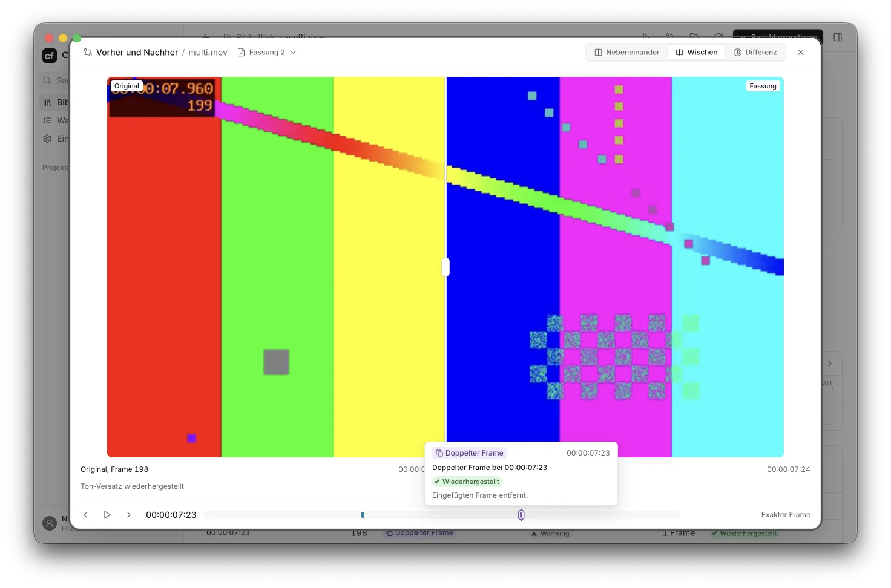Click the Original label on the video
Screen dimensions: 891x588
pyautogui.click(x=127, y=87)
